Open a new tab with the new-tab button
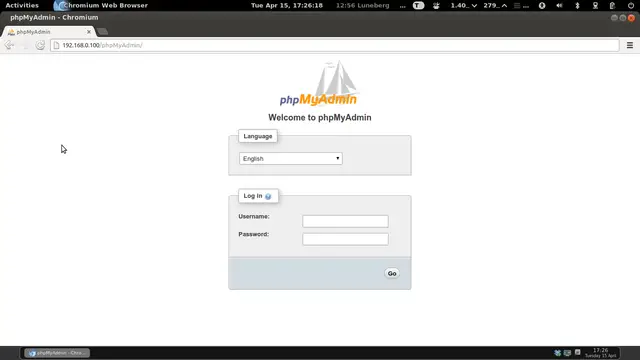The height and width of the screenshot is (360, 640). [x=103, y=31]
